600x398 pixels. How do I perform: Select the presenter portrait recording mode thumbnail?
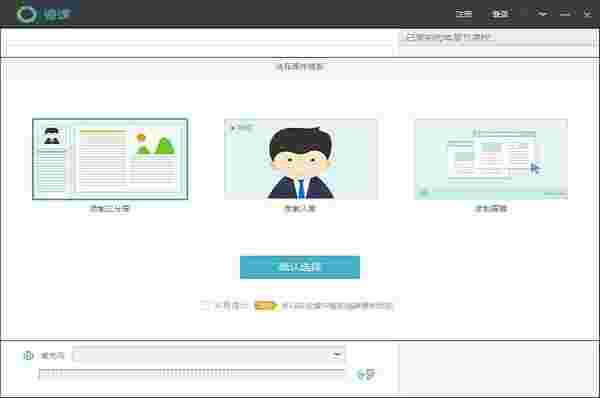[301, 159]
